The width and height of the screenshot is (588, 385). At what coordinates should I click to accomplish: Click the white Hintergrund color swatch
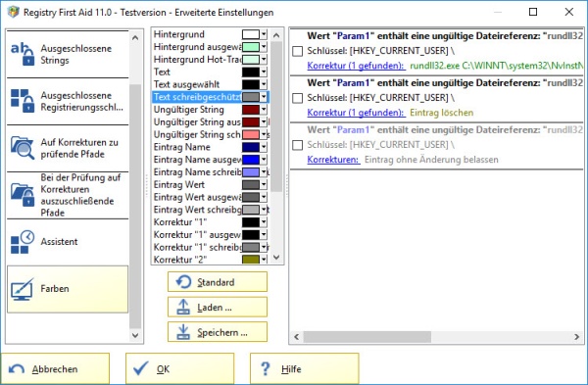click(251, 34)
